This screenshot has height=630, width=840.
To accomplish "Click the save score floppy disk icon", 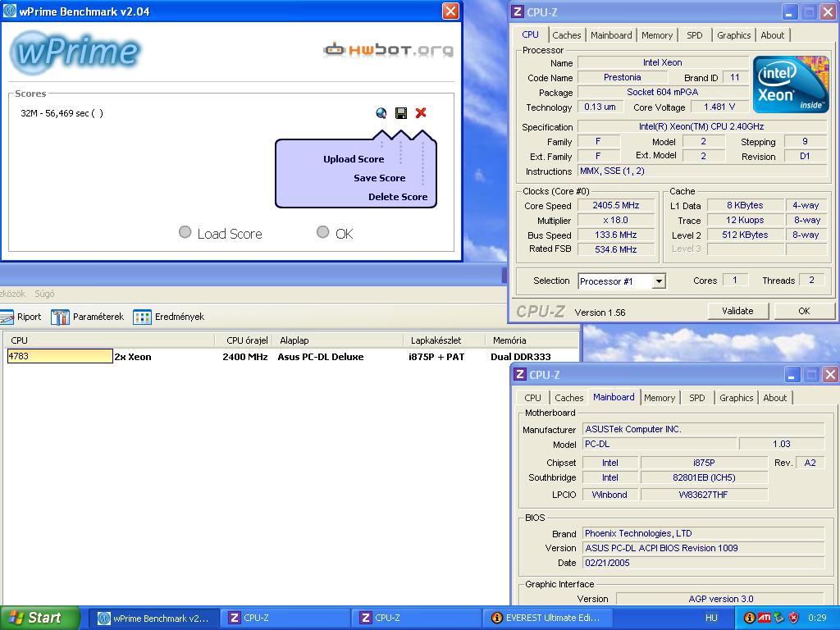I will click(x=400, y=112).
